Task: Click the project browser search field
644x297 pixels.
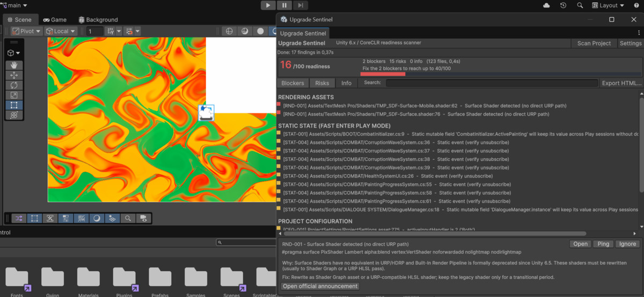Action: point(247,243)
